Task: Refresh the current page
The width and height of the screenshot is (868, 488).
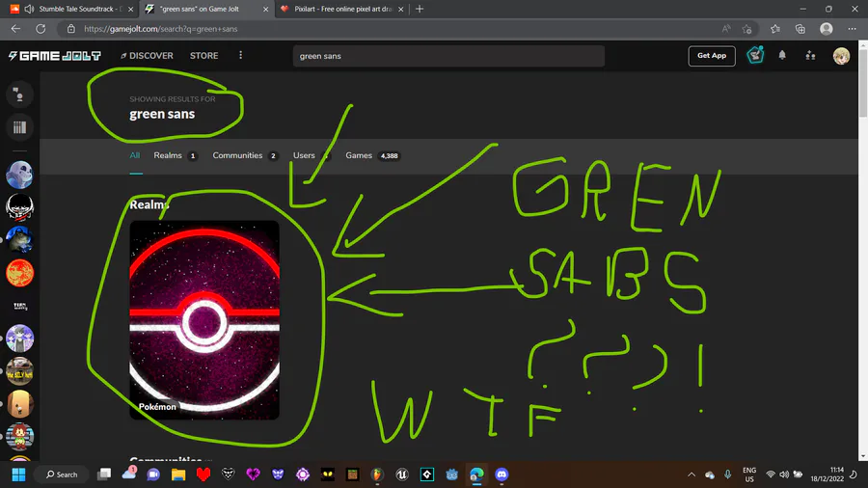Action: [41, 29]
